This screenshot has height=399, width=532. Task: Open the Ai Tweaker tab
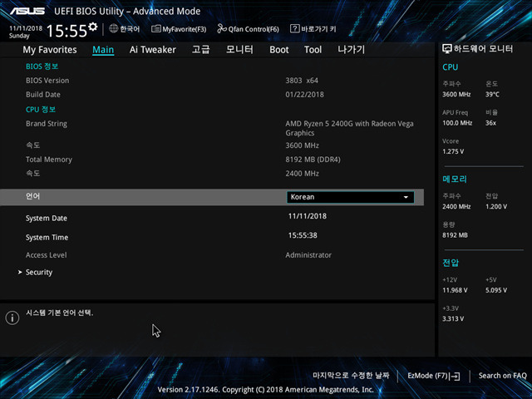coord(153,50)
